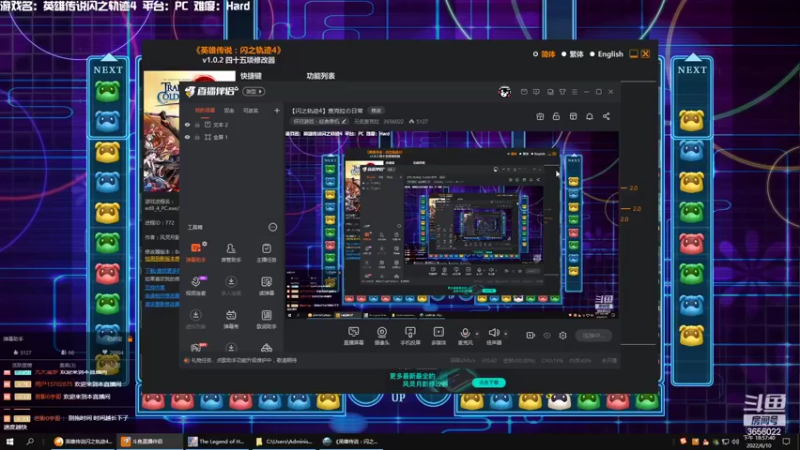This screenshot has width=800, height=450.
Task: Click the share icon above preview
Action: [606, 116]
